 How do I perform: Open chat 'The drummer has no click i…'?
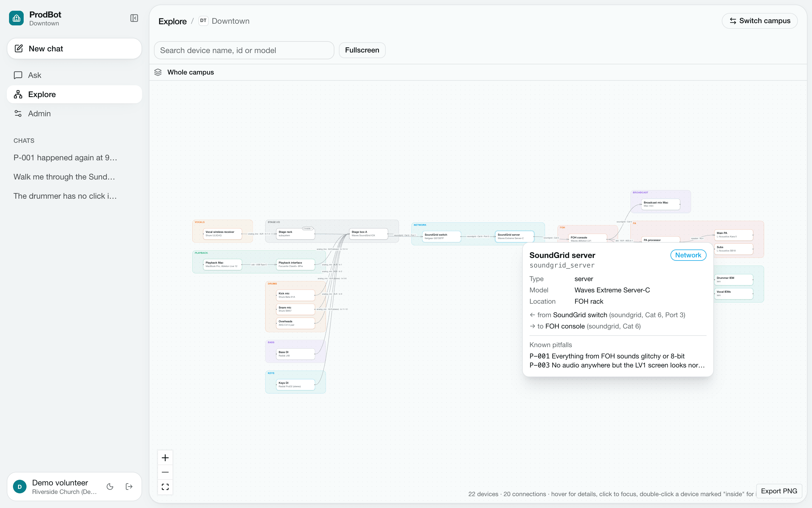74,196
